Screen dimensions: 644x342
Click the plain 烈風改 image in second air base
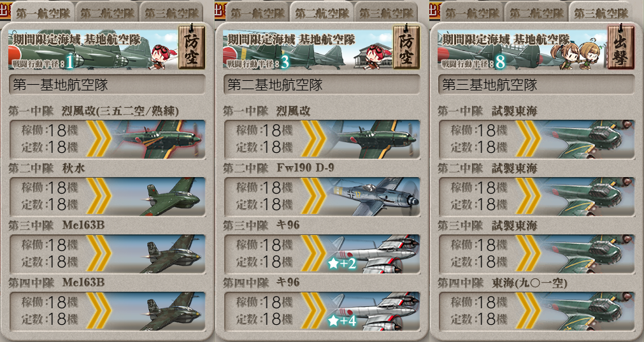pos(374,139)
